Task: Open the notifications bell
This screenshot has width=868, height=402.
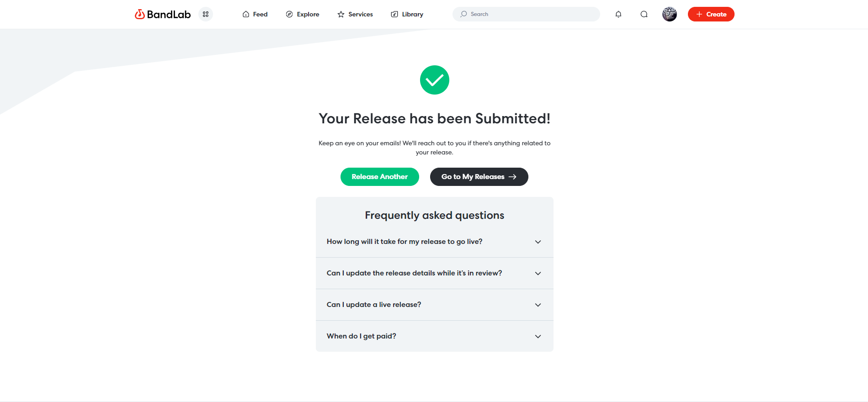Action: (618, 14)
